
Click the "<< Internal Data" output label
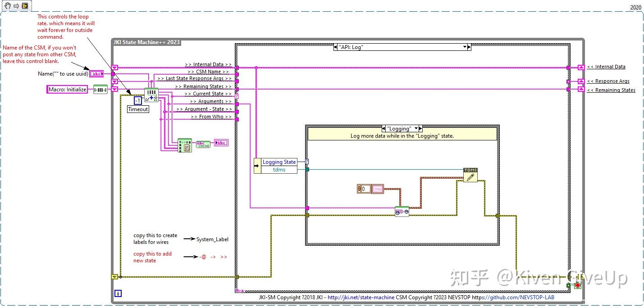(606, 67)
